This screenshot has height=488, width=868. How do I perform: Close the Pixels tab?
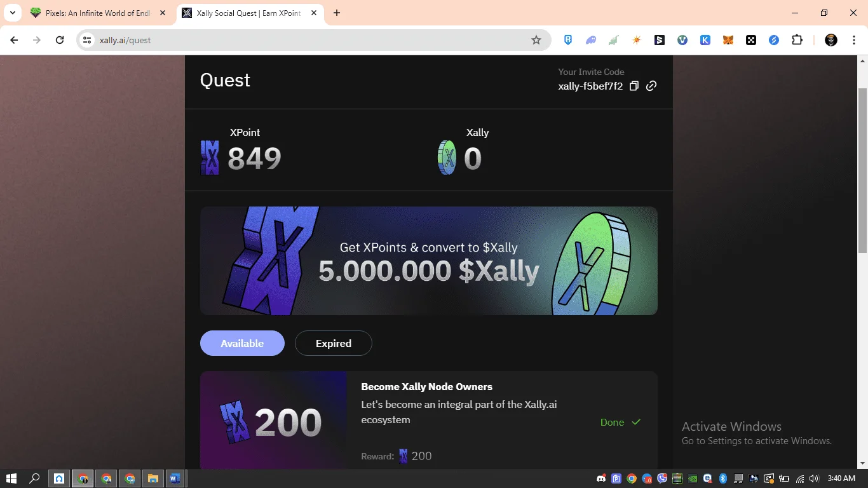(163, 13)
